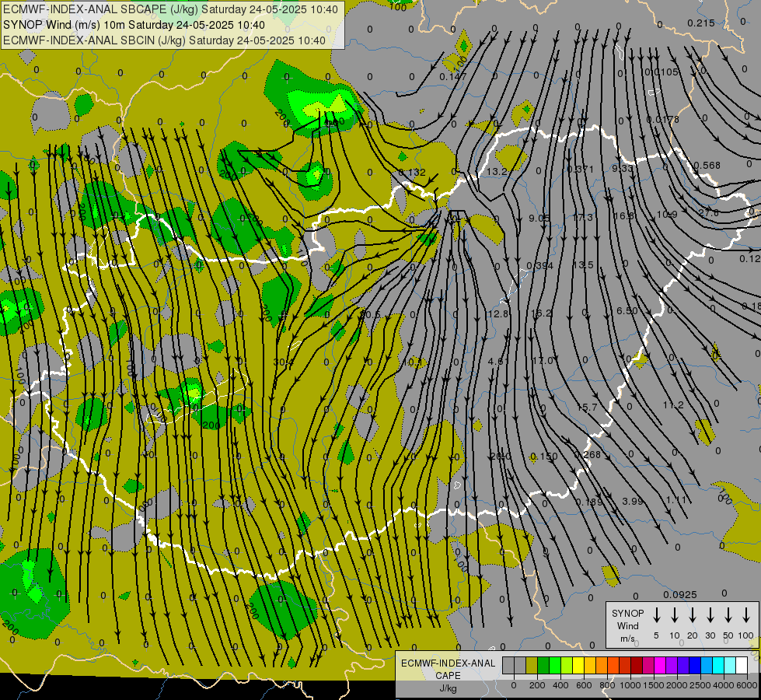
Task: Click the 6.50 value on the map
Action: 627,311
